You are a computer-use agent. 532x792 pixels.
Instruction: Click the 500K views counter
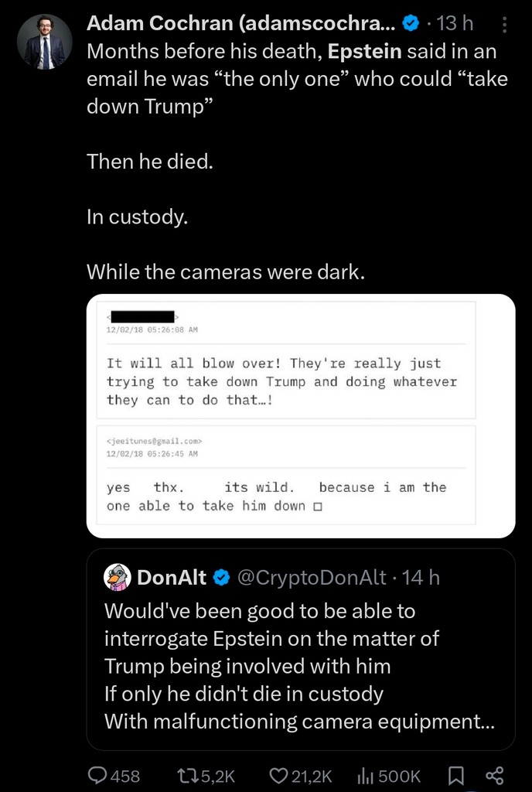click(400, 776)
